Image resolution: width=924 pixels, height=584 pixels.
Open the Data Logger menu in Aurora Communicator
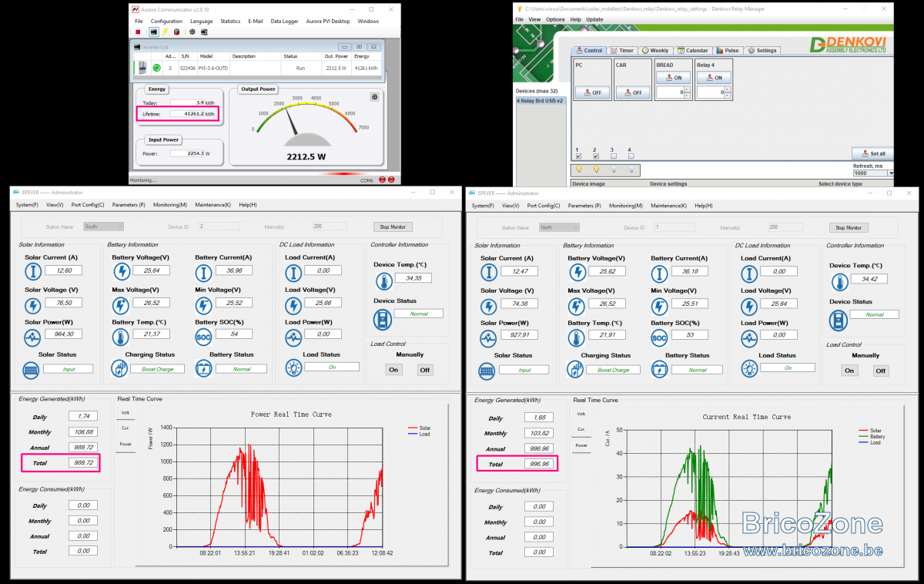[x=284, y=22]
